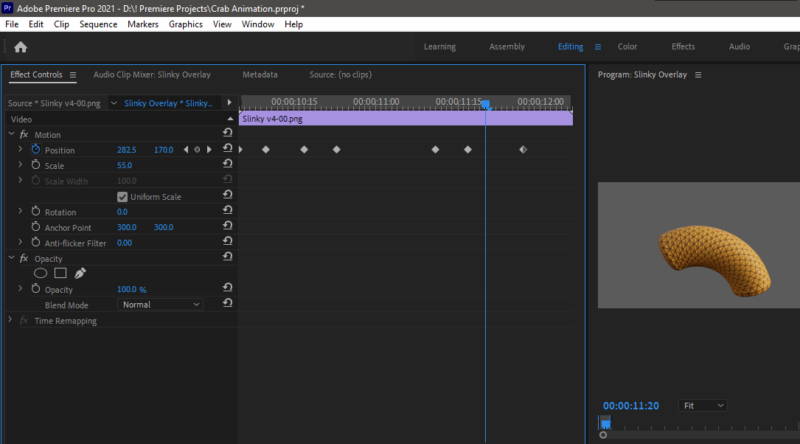Click the Program monitor playhead marker
This screenshot has width=800, height=444.
[x=605, y=423]
